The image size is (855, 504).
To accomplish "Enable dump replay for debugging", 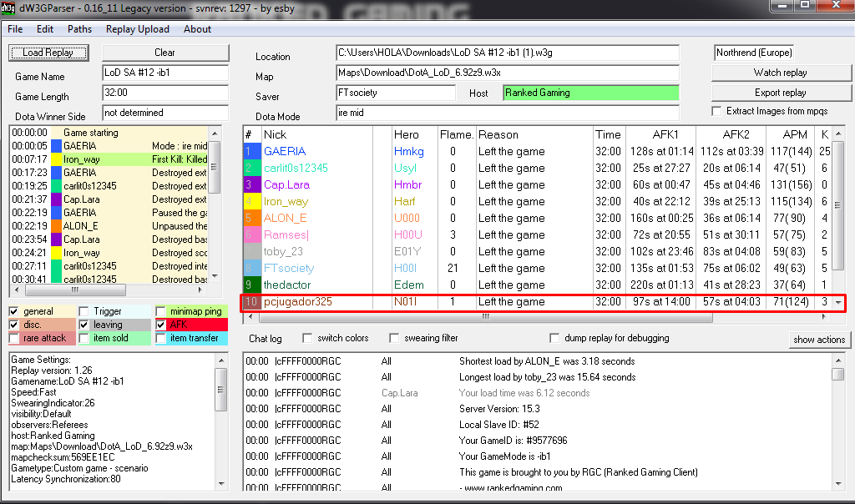I will [x=554, y=338].
